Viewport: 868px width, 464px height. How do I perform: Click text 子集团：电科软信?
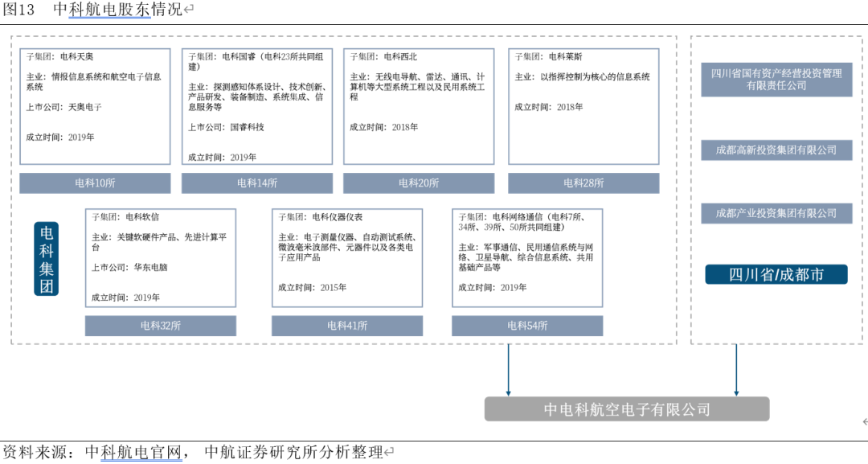(125, 217)
